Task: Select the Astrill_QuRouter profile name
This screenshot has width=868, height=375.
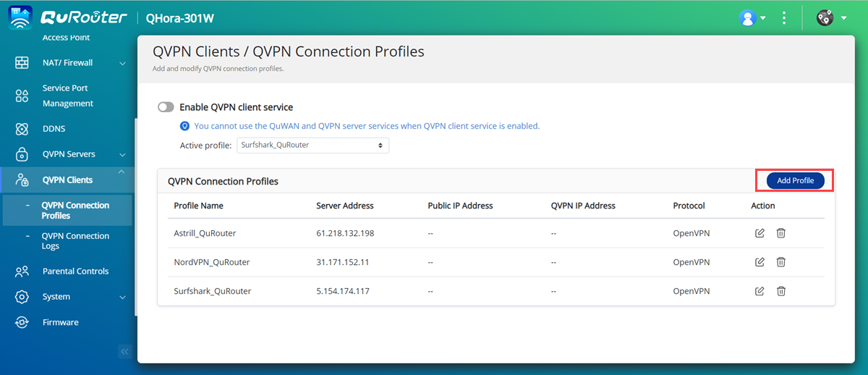Action: pyautogui.click(x=205, y=233)
